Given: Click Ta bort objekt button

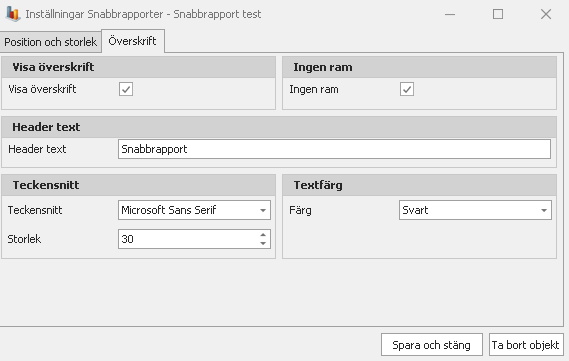Looking at the screenshot, I should pyautogui.click(x=525, y=345).
